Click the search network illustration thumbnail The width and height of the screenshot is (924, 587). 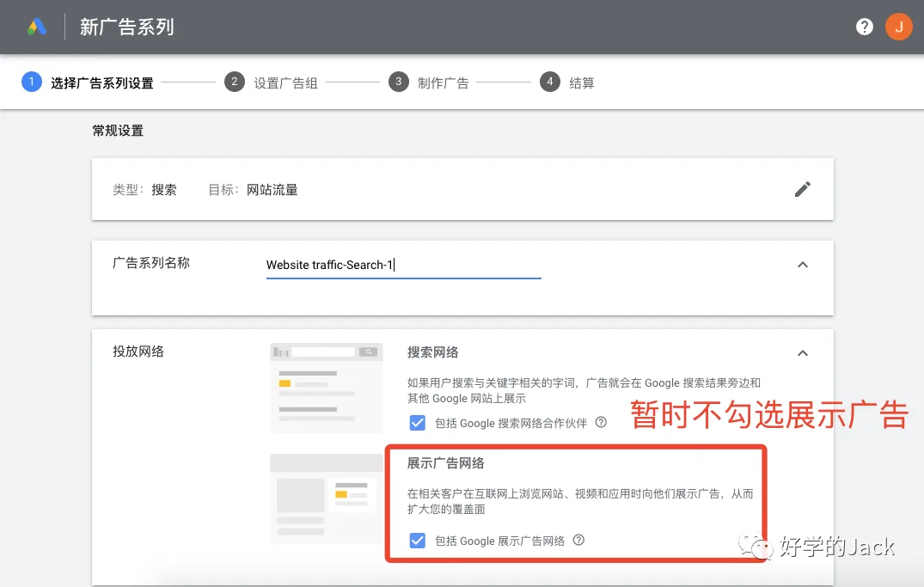327,388
